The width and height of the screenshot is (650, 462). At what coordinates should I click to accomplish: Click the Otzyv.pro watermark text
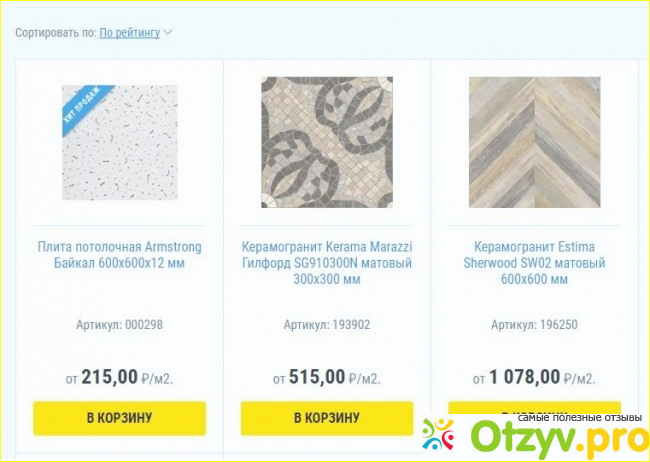tap(558, 438)
